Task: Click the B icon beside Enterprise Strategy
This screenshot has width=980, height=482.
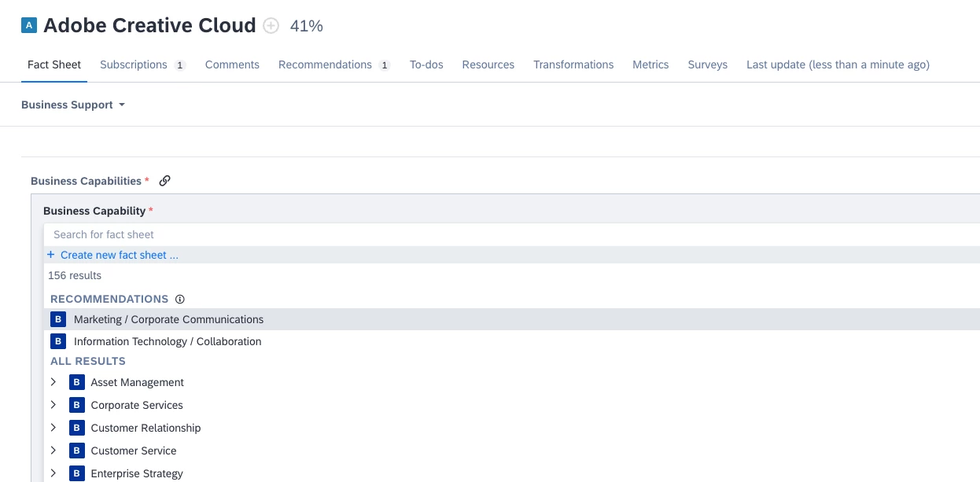Action: [76, 473]
